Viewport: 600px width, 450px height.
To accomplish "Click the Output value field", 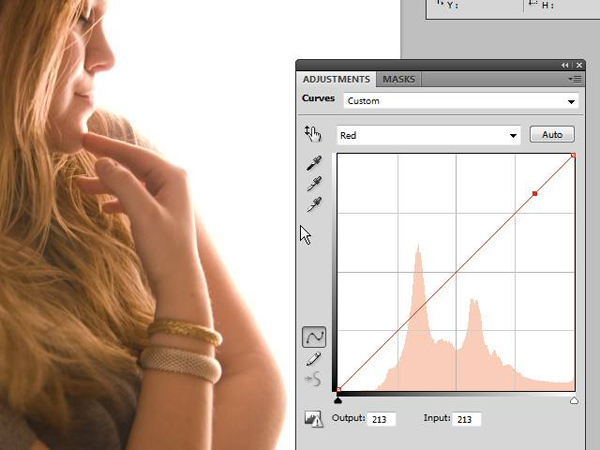I will click(382, 419).
